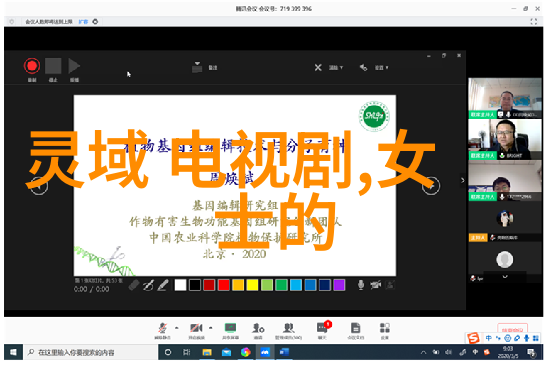
Task: Select the highlighter tool
Action: tap(162, 285)
